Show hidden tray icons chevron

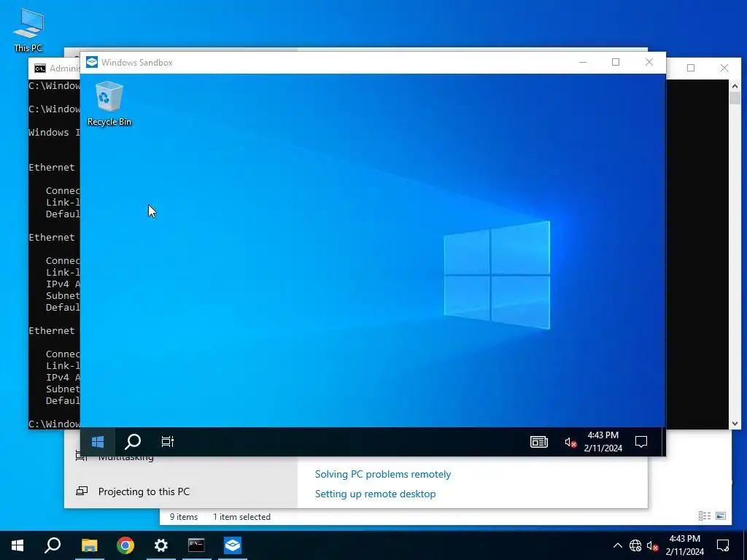617,545
